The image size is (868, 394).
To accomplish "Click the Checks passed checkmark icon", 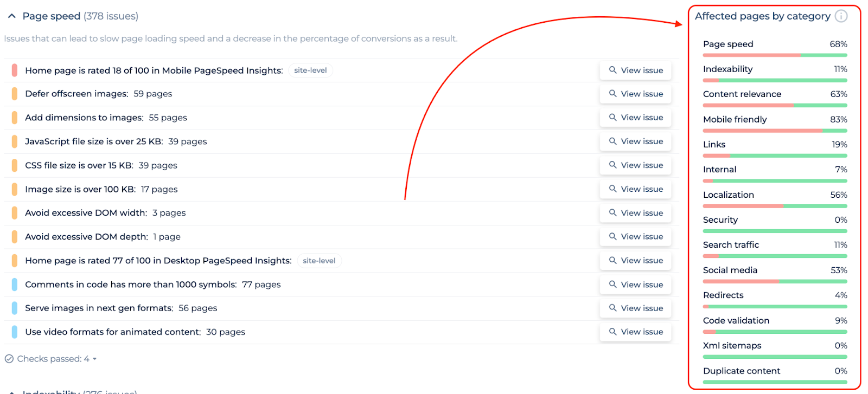I will [9, 359].
